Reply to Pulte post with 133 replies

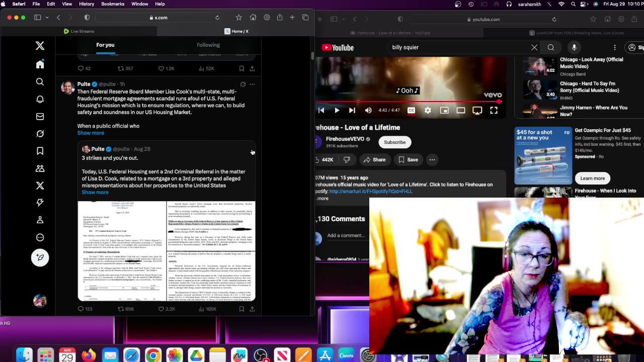85,309
